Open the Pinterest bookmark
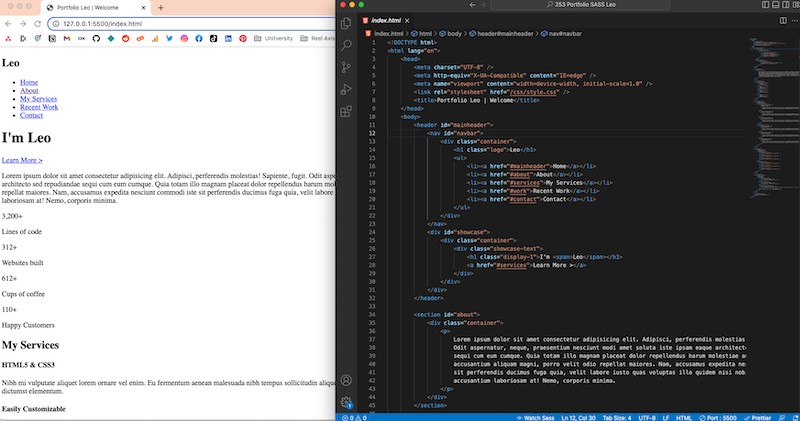The image size is (800, 421). coord(243,38)
